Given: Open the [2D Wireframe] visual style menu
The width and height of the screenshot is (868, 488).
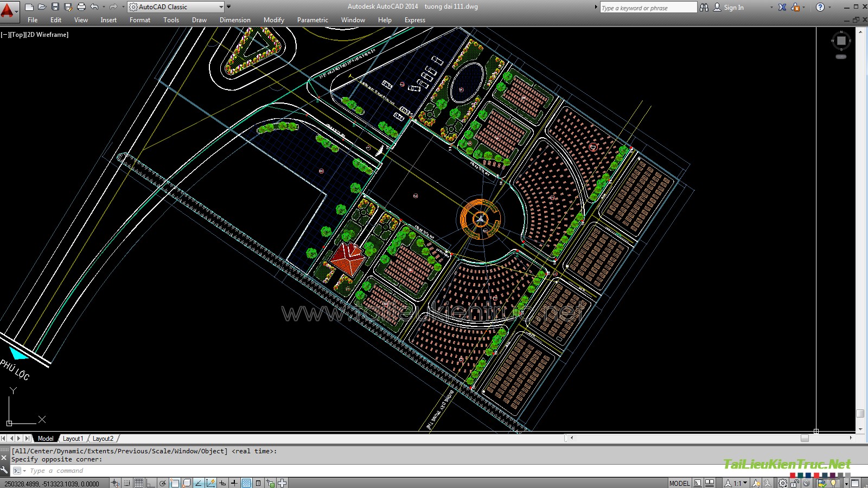Looking at the screenshot, I should point(47,34).
